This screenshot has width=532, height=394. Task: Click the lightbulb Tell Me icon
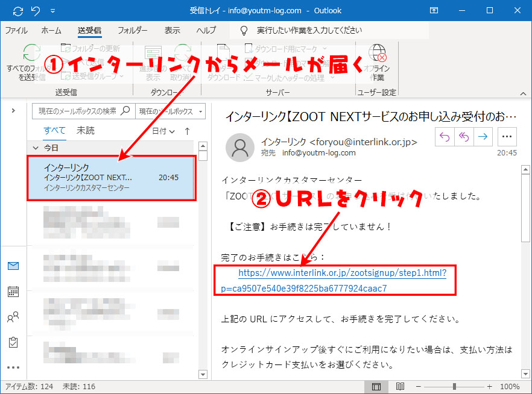[x=244, y=31]
